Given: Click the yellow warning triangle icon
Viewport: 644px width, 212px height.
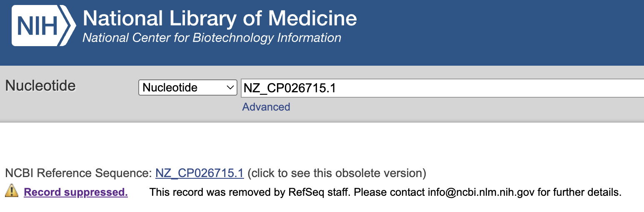Looking at the screenshot, I should (12, 191).
